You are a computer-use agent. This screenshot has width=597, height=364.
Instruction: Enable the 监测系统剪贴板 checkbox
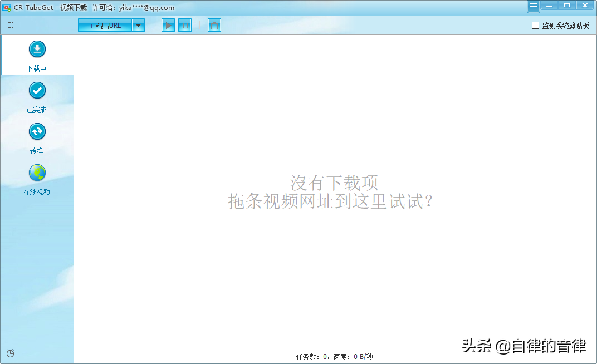click(535, 26)
